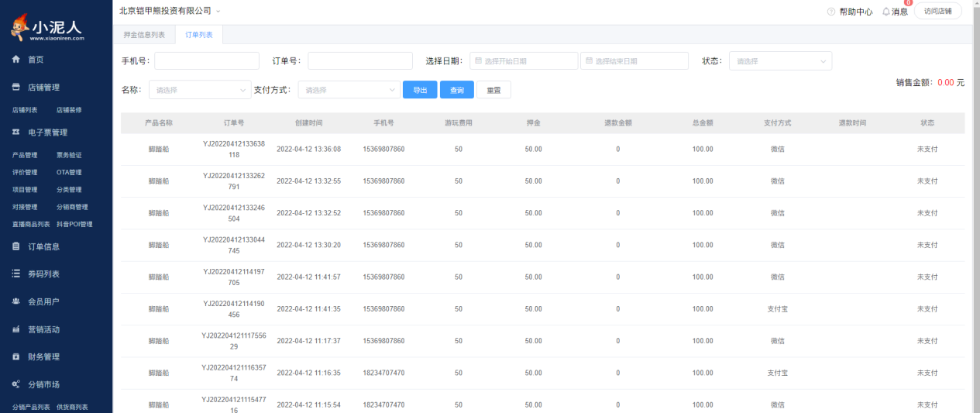Click the 手机号 phone number input field
This screenshot has width=980, height=413.
pos(207,61)
